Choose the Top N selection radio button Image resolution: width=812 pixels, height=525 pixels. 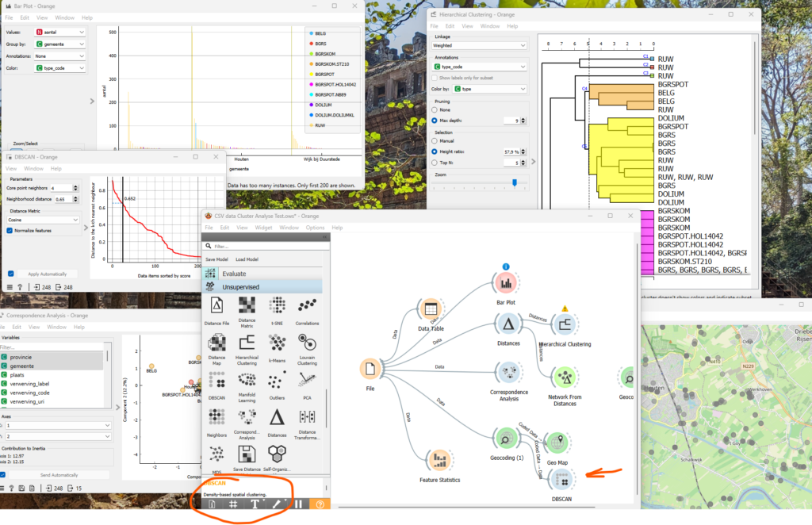pyautogui.click(x=434, y=163)
